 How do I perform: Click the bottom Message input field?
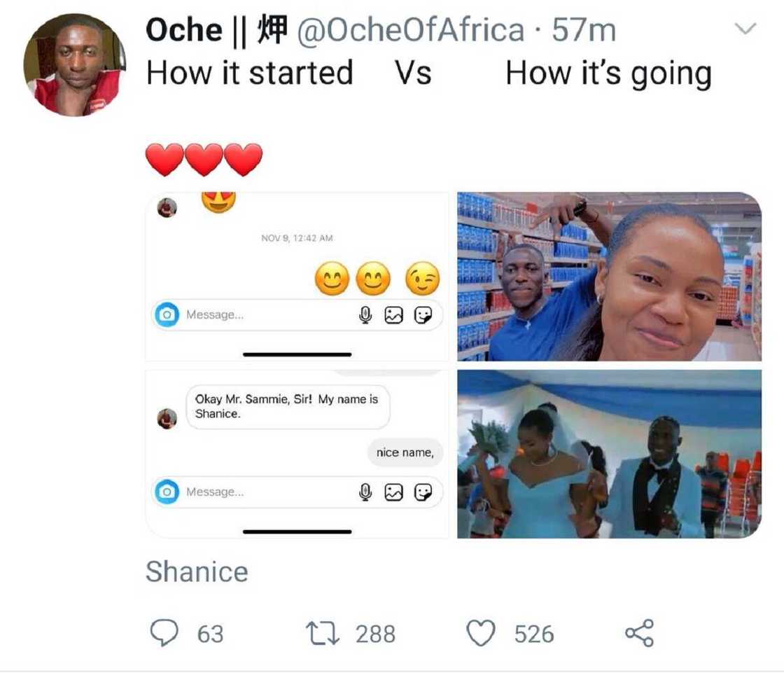pyautogui.click(x=266, y=492)
